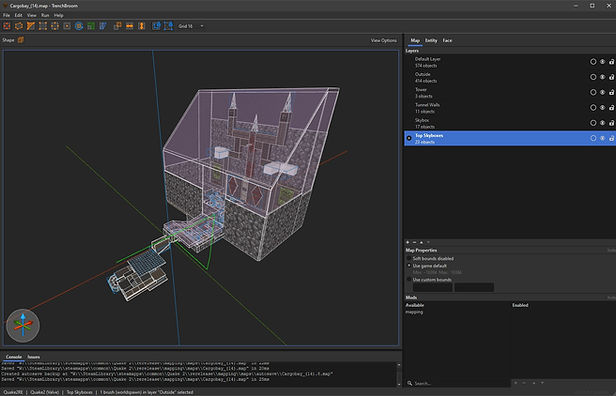Select the Assemble Brush tool
This screenshot has width=616, height=396.
click(19, 26)
